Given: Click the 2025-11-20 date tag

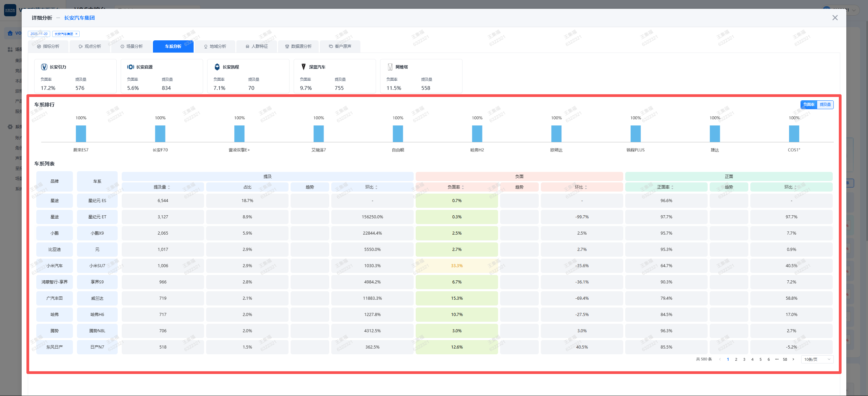Looking at the screenshot, I should (39, 34).
